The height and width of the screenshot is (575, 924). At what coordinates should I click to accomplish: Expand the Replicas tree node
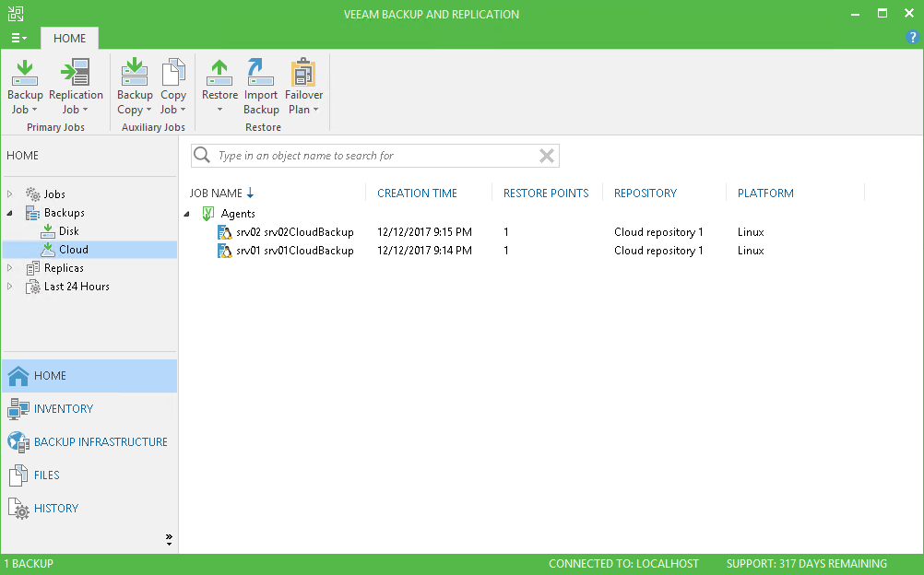[x=9, y=268]
